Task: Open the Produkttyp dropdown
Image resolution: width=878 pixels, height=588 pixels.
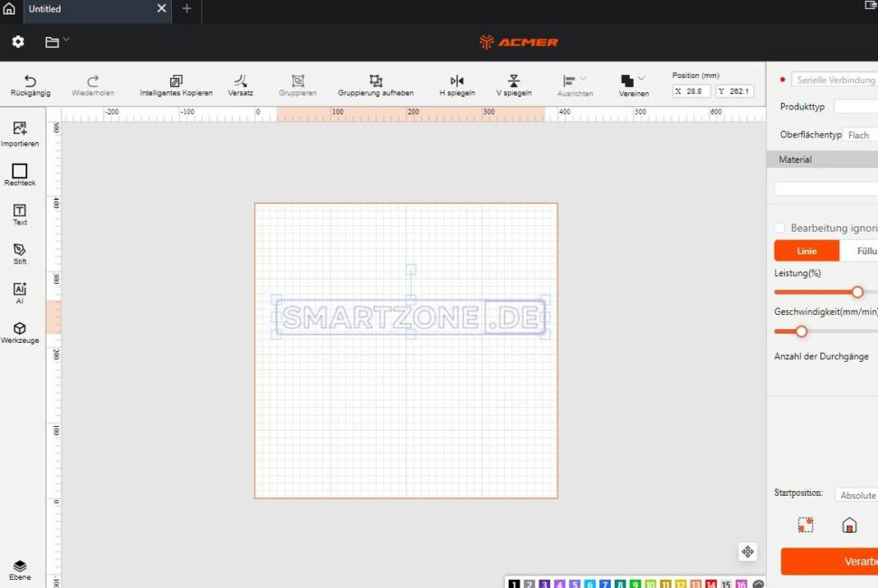Action: pyautogui.click(x=855, y=107)
